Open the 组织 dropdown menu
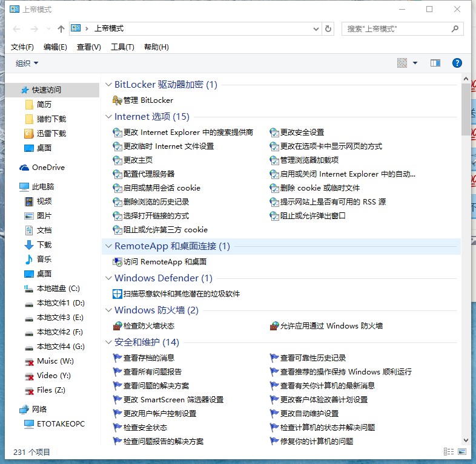 tap(27, 63)
